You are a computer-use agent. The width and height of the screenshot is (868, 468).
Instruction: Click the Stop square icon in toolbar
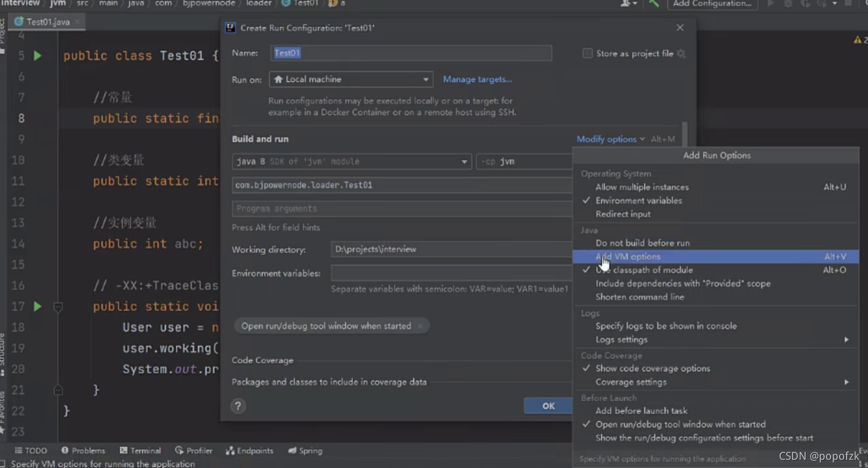(x=848, y=4)
